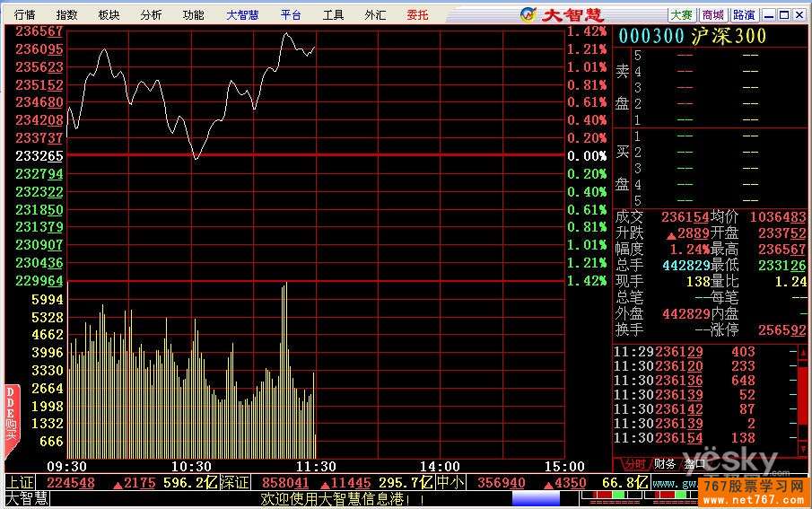812x509 pixels.
Task: Click the www.gw website link in status bar
Action: pyautogui.click(x=675, y=484)
